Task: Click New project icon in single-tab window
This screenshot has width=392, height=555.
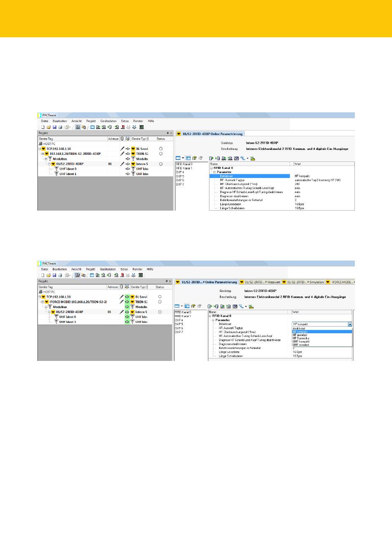Action: pyautogui.click(x=43, y=127)
